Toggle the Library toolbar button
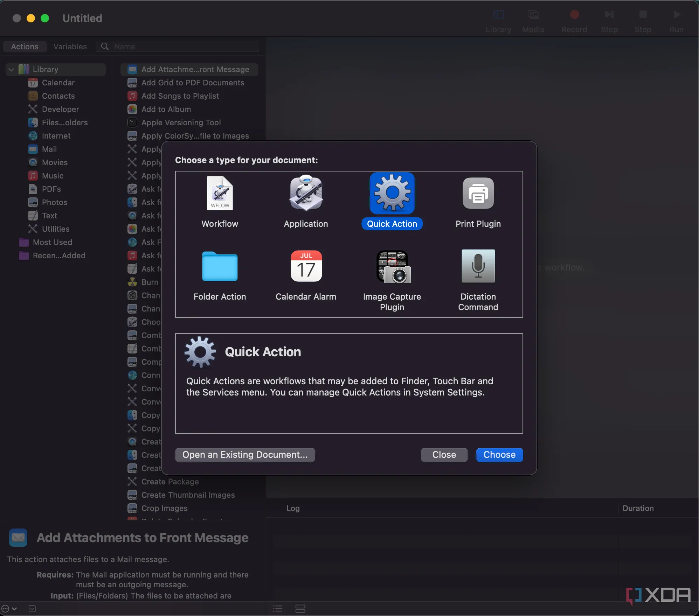The width and height of the screenshot is (699, 616). point(498,21)
